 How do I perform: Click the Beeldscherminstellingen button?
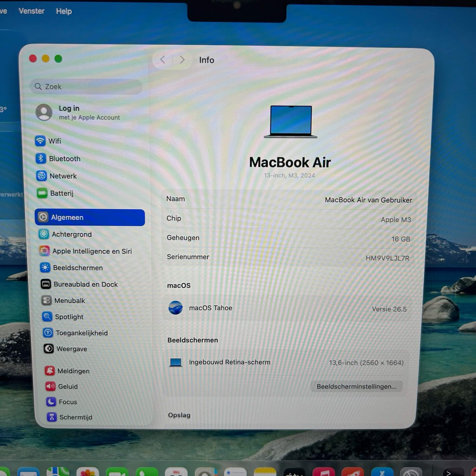(x=356, y=386)
